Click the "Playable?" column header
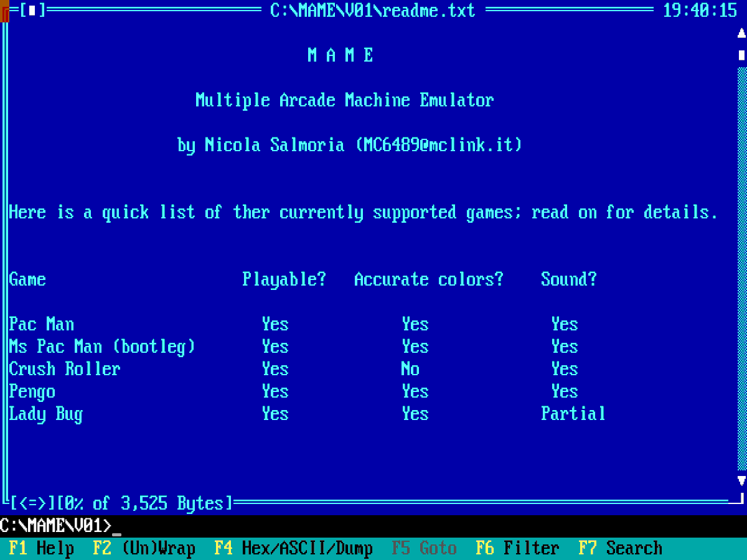Viewport: 747px width, 560px height. coord(284,279)
